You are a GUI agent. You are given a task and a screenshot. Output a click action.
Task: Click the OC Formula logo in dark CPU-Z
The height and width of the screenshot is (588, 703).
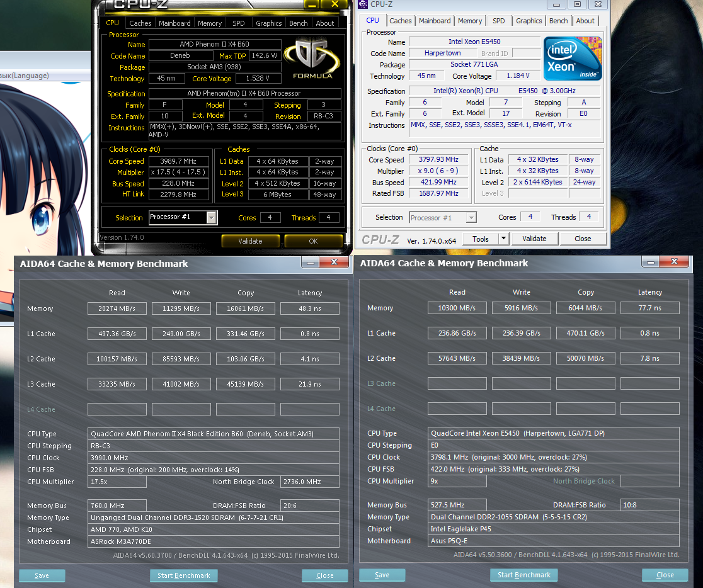click(x=312, y=59)
